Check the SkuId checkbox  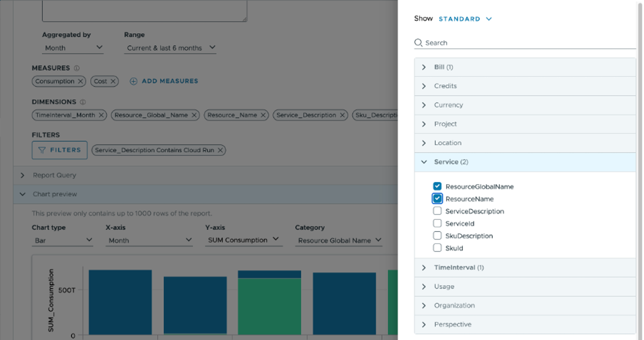[x=437, y=247]
